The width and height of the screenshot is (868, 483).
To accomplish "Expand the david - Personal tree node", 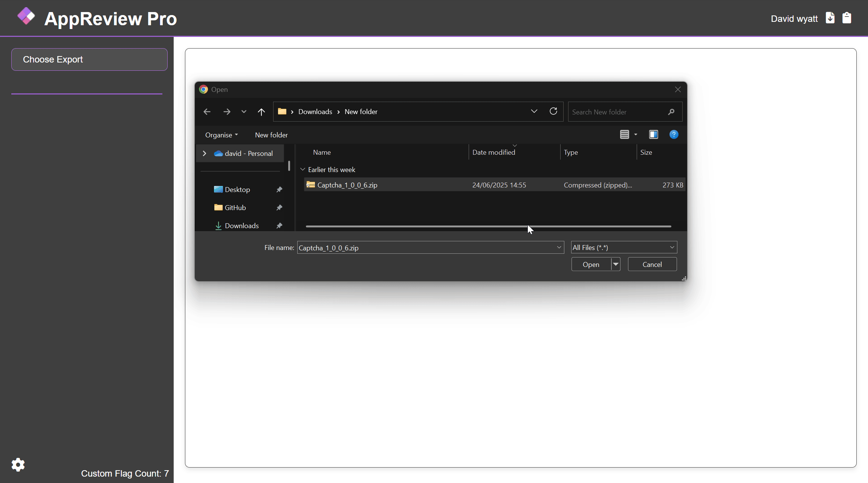I will [x=204, y=154].
